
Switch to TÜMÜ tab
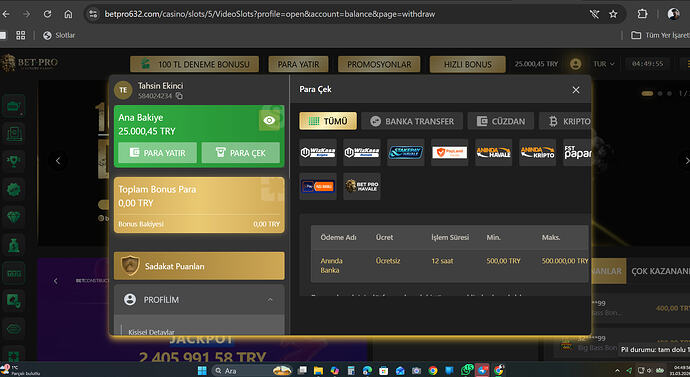pos(328,121)
